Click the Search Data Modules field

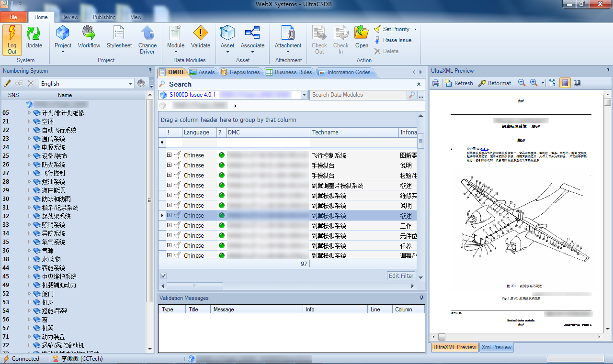358,95
